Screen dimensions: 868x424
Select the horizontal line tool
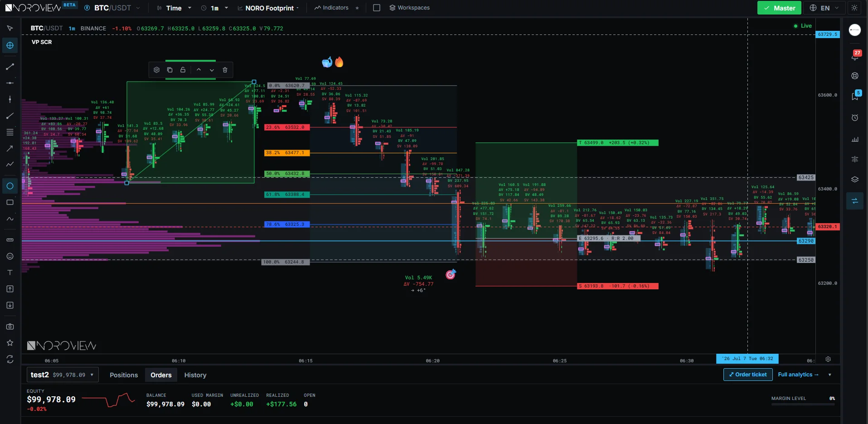10,83
